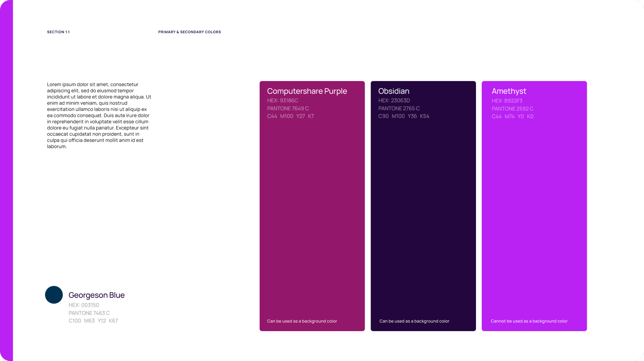Click the Georgeson Blue circle swatch
644x361 pixels.
(54, 295)
